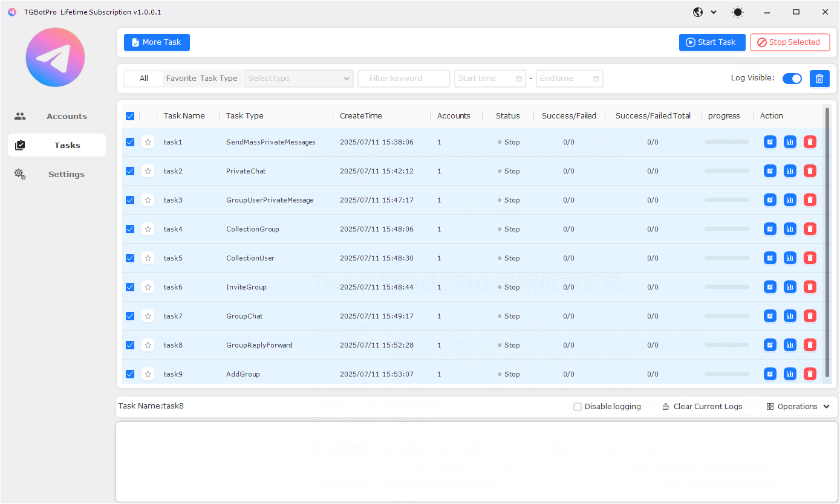
Task: Open statistics chart icon for task7
Action: (x=790, y=316)
